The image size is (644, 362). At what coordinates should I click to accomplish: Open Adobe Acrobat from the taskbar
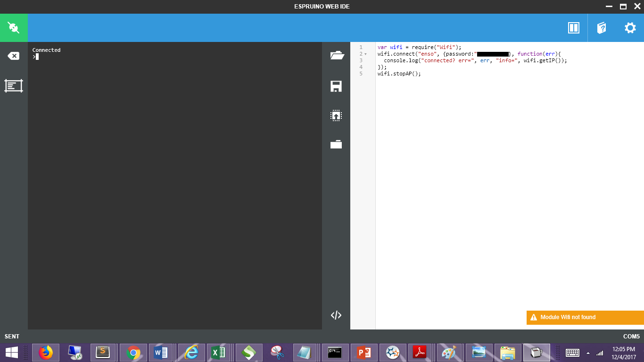[x=420, y=353]
